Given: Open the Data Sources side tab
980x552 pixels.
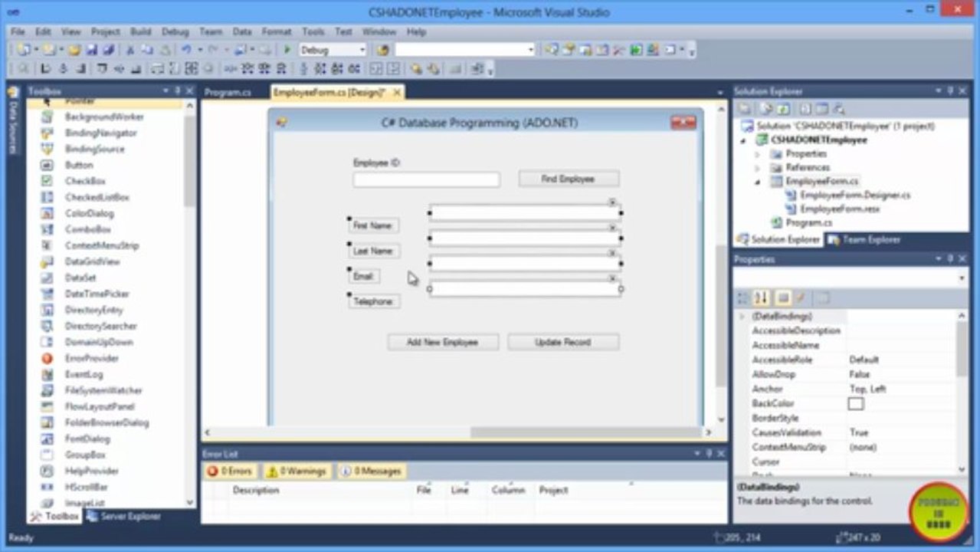Looking at the screenshot, I should pyautogui.click(x=12, y=121).
